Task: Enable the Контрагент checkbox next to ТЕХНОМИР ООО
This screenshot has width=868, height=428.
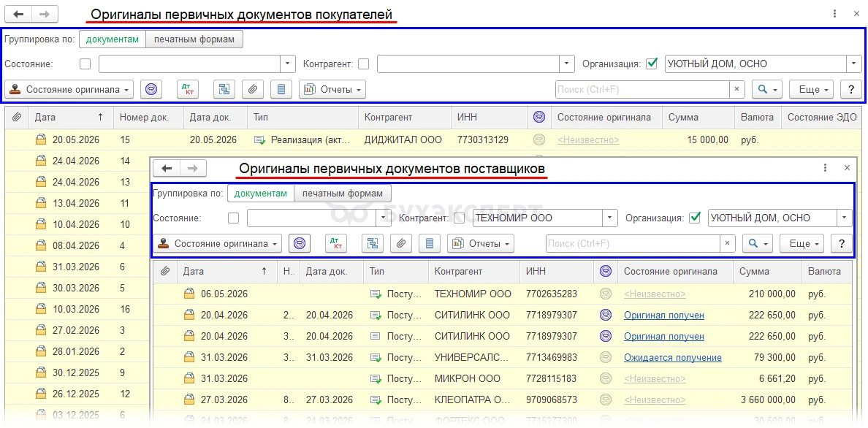Action: [x=460, y=218]
